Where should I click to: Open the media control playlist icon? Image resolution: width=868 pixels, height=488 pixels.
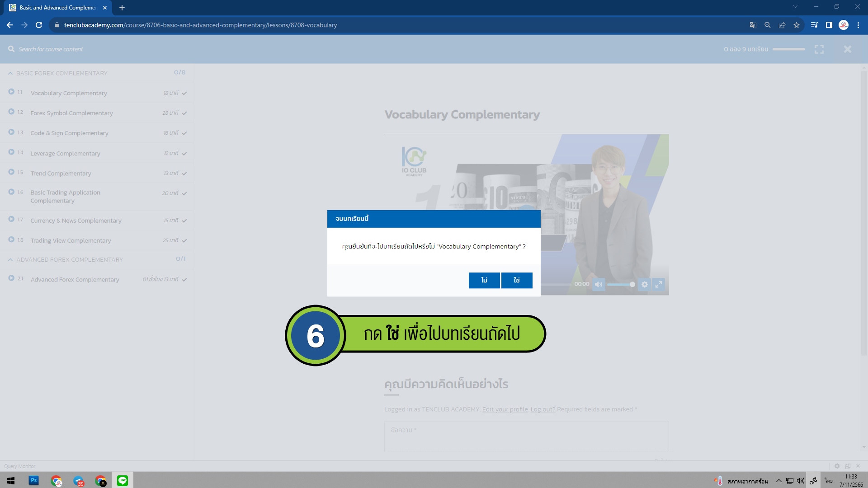click(x=814, y=25)
